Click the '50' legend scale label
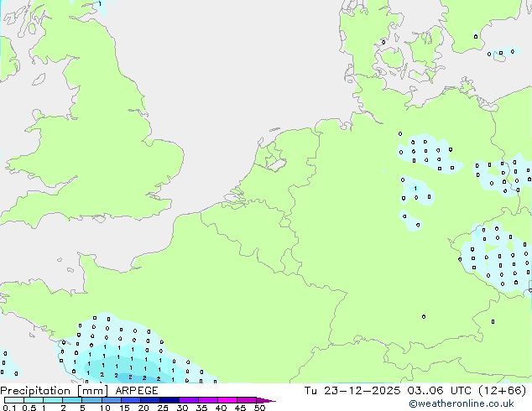This screenshot has width=532, height=411. point(259,408)
